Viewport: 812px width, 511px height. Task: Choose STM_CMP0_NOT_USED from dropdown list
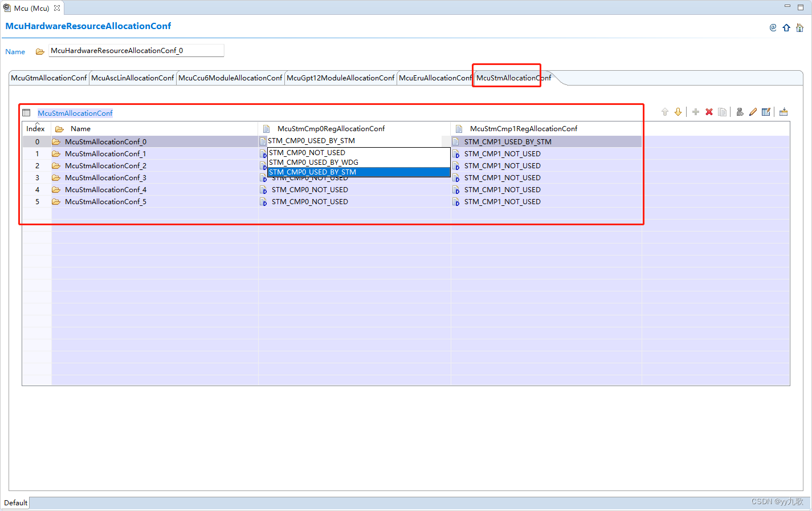(x=359, y=152)
